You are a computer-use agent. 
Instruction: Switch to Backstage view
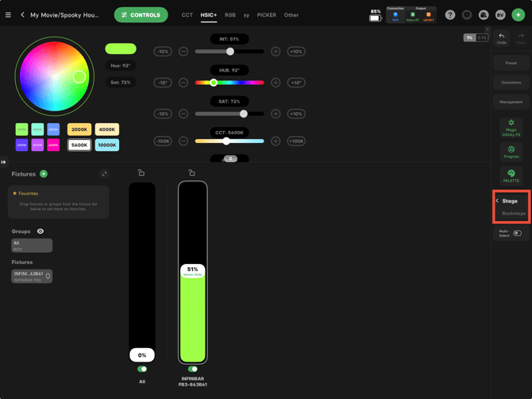tap(514, 213)
